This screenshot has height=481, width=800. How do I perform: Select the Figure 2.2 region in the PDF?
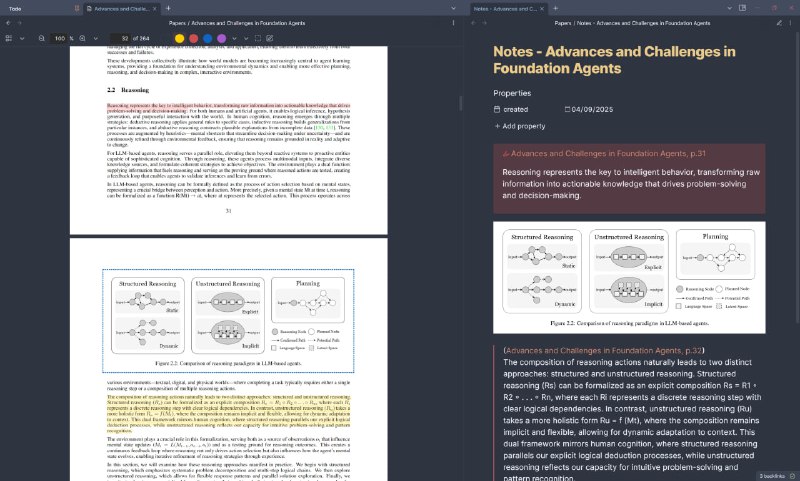(x=228, y=321)
